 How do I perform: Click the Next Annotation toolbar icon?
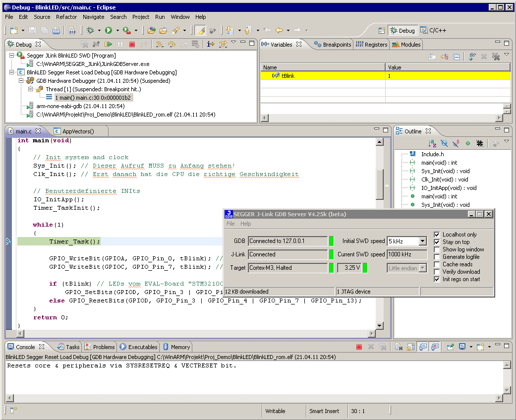(229, 31)
